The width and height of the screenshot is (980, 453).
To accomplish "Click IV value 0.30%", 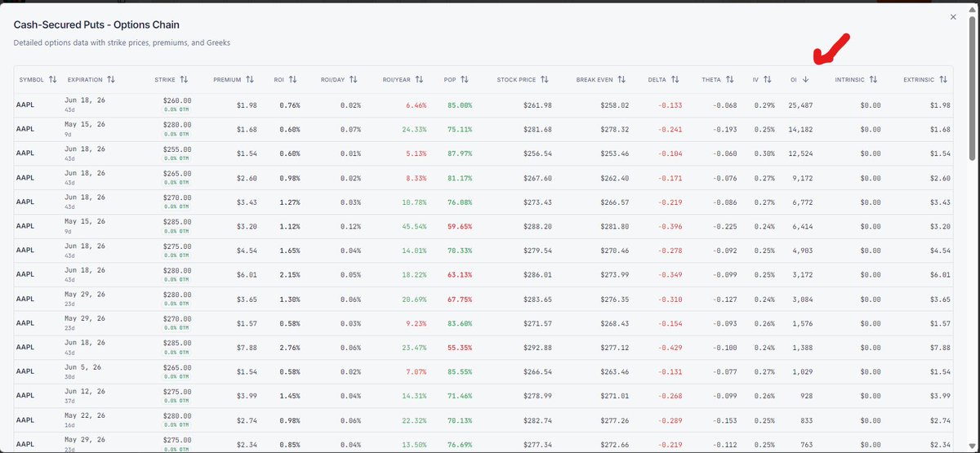I will pos(764,153).
